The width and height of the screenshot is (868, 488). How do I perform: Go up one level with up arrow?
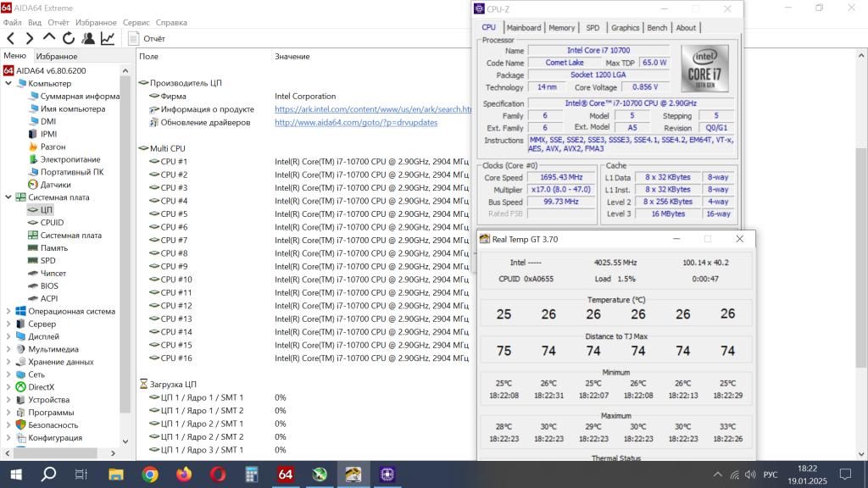pyautogui.click(x=49, y=37)
